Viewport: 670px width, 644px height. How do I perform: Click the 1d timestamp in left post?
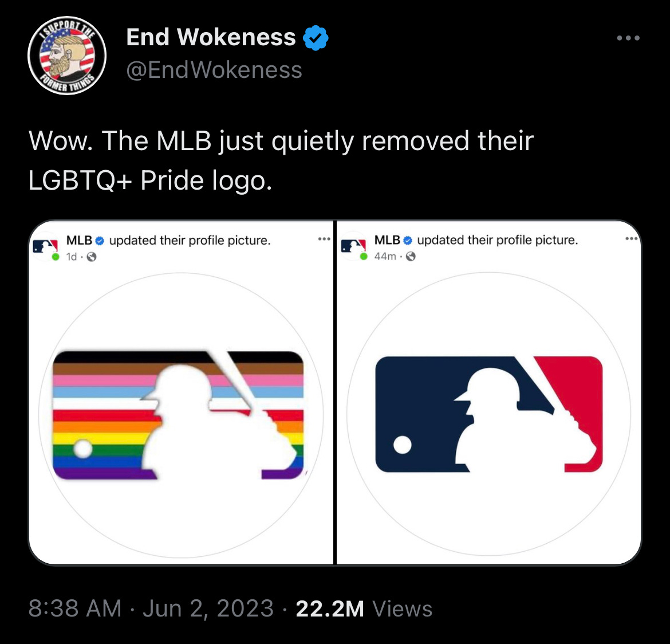click(72, 257)
